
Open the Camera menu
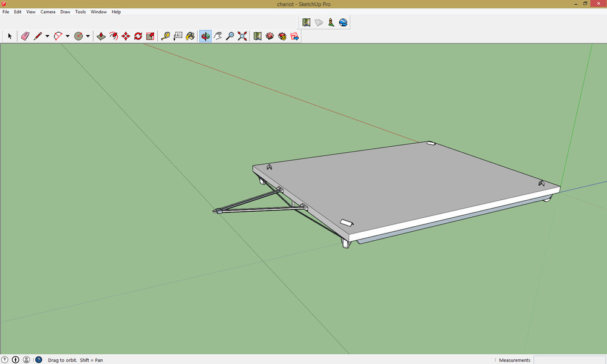click(x=48, y=12)
